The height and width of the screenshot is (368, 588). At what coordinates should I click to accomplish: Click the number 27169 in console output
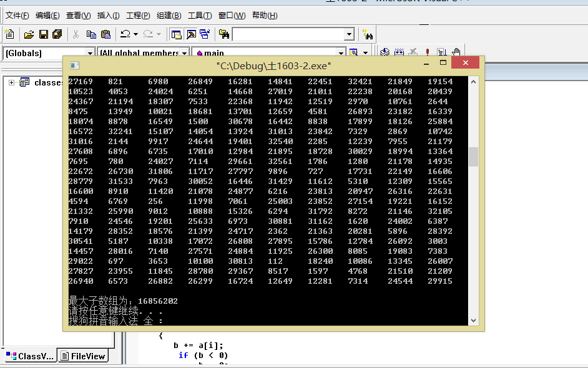81,81
